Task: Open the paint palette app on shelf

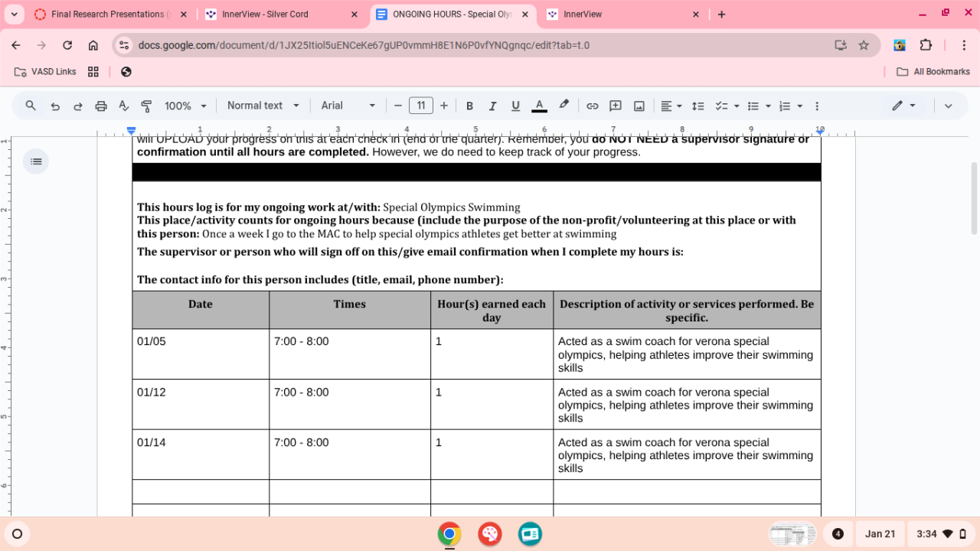Action: [x=490, y=534]
